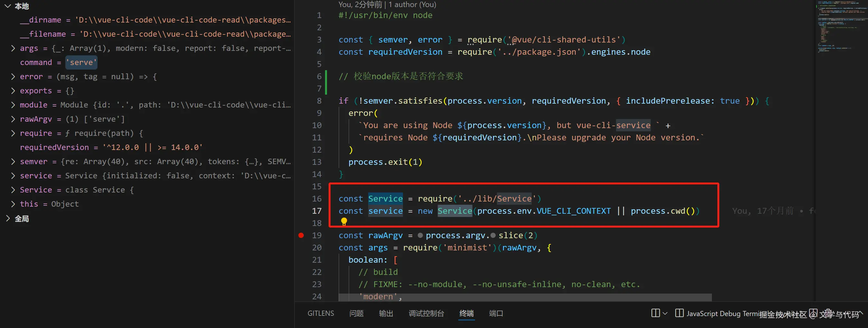Click 'boolean:' on line 21
The image size is (868, 328).
368,260
